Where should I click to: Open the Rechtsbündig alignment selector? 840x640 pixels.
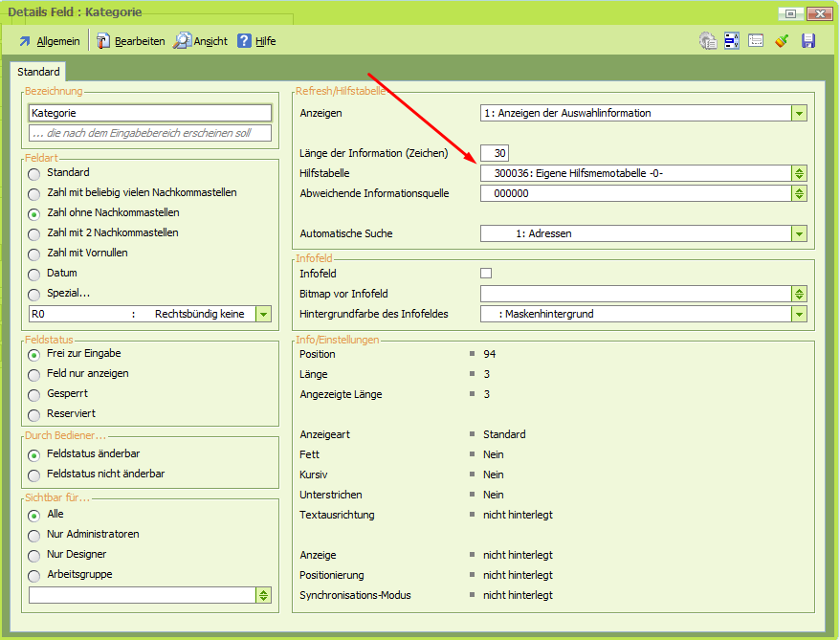263,313
